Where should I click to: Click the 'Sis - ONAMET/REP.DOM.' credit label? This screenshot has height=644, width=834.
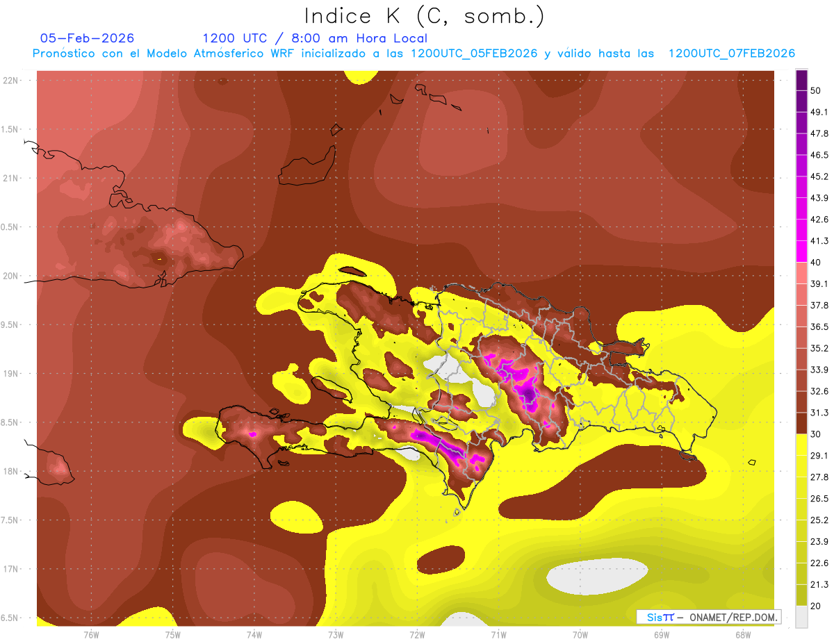708,617
